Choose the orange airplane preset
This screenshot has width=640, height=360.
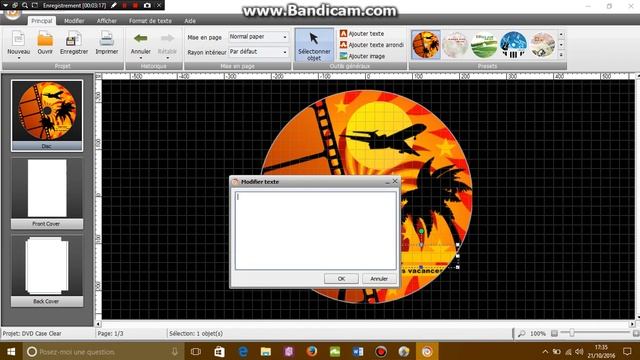coord(426,45)
